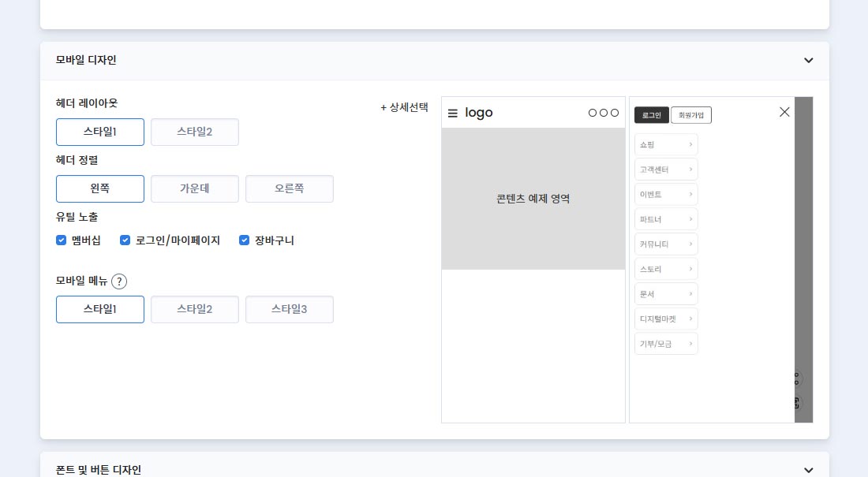Expand the 기부/모금 menu item
The height and width of the screenshot is (477, 868).
(x=666, y=344)
